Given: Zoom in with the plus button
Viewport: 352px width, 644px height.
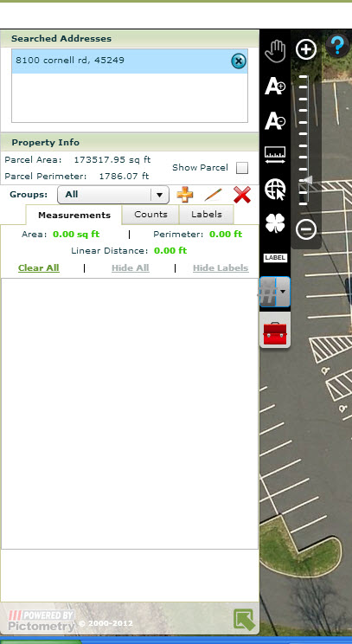Looking at the screenshot, I should pyautogui.click(x=306, y=49).
